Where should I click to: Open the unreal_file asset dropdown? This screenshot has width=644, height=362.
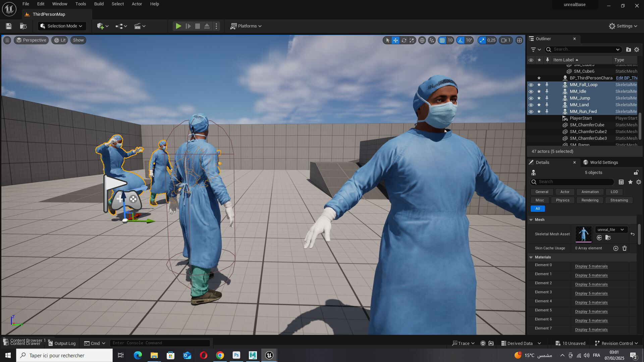611,230
